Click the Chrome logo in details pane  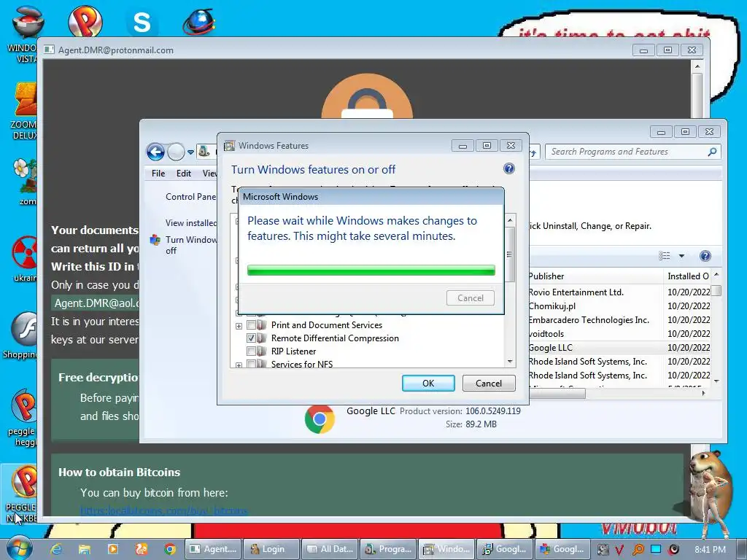click(x=320, y=419)
